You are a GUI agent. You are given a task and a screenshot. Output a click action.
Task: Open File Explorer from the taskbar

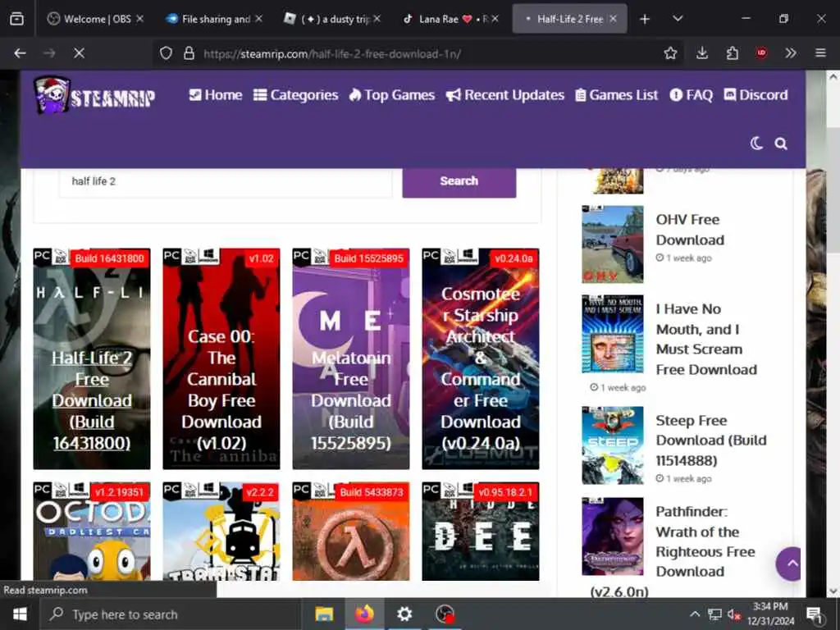324,614
